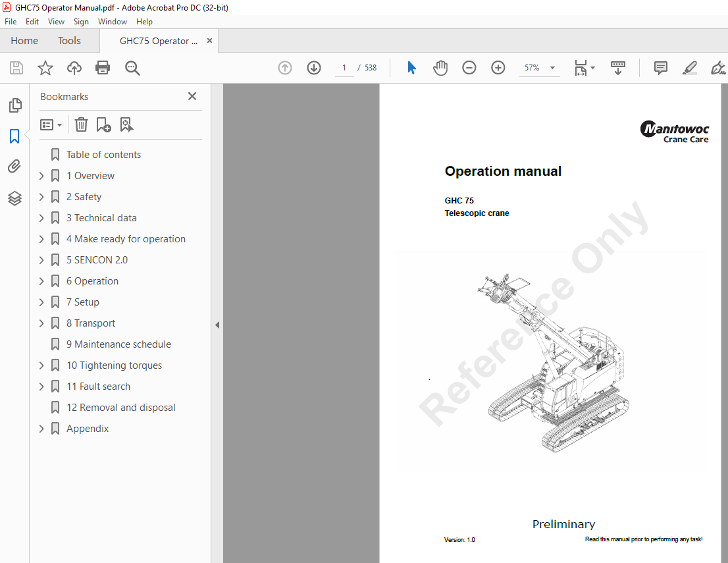Expand the 1 Overview bookmark
The height and width of the screenshot is (563, 728).
[x=41, y=176]
